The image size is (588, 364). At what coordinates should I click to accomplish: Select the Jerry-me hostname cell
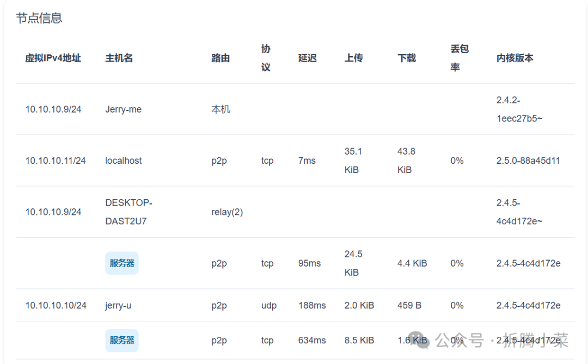click(123, 109)
